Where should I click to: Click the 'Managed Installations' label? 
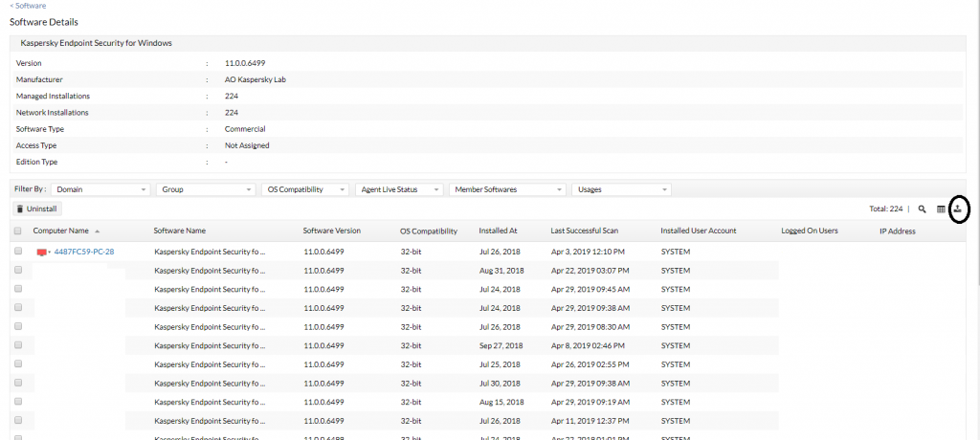(x=53, y=97)
